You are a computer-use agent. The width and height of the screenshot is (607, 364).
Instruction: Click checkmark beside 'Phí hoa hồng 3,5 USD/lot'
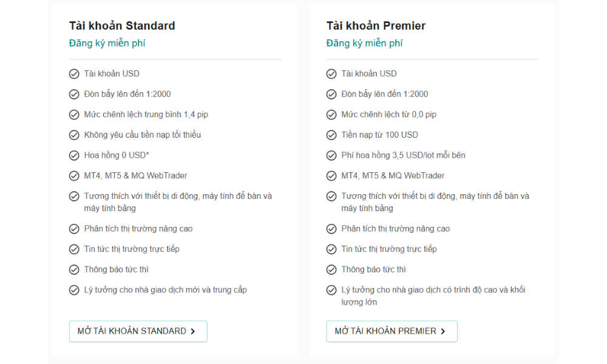(331, 155)
